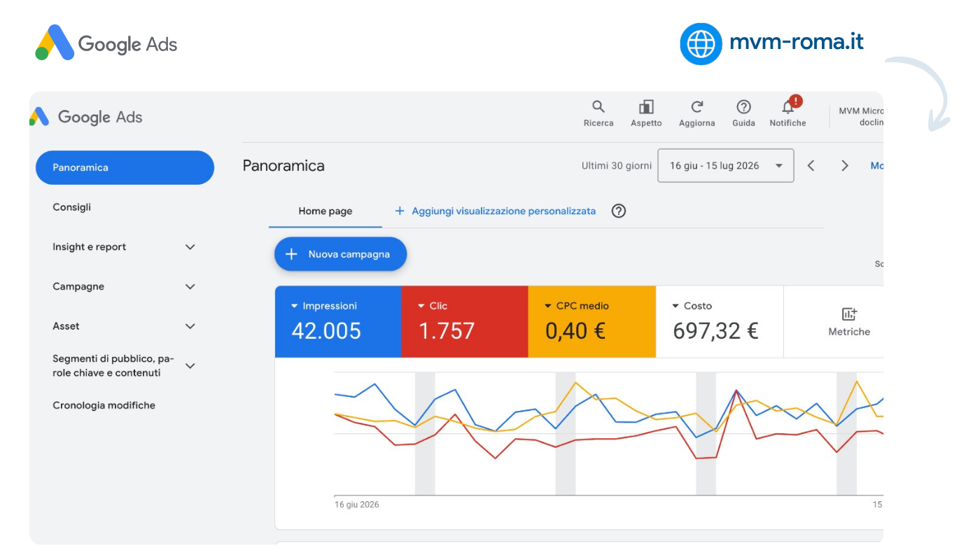This screenshot has height=560, width=980.
Task: Click the chart axis date 16 giu 2026
Action: (x=357, y=505)
